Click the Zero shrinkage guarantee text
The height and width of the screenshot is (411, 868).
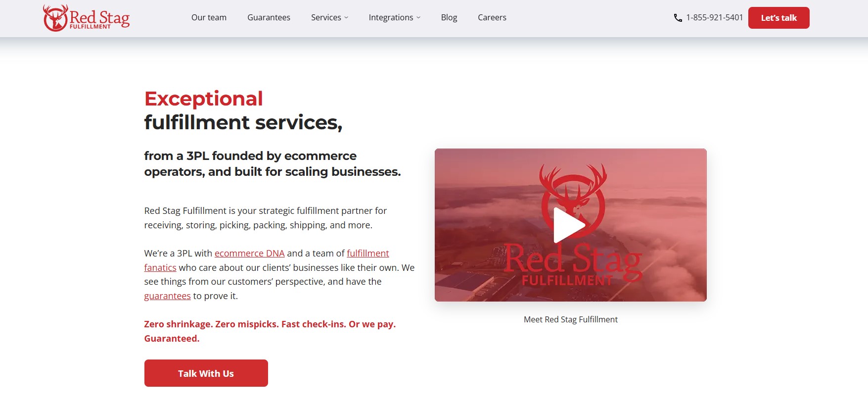coord(270,331)
